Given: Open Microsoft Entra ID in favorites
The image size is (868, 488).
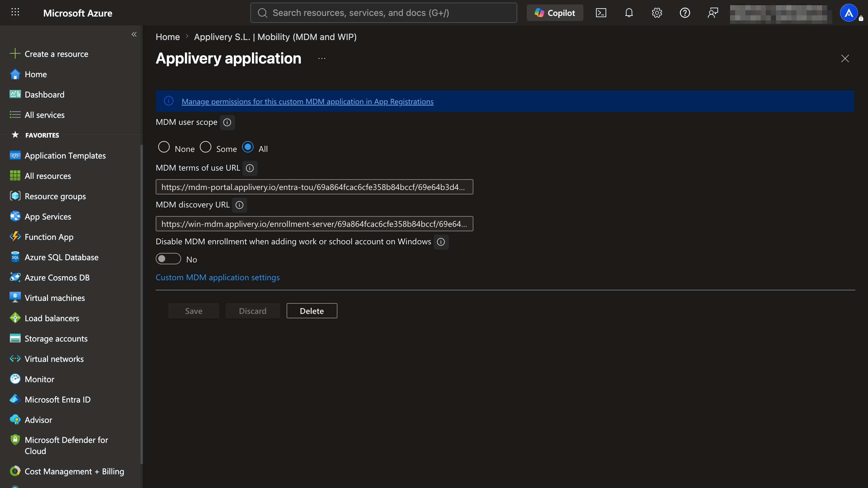Looking at the screenshot, I should click(x=50, y=399).
